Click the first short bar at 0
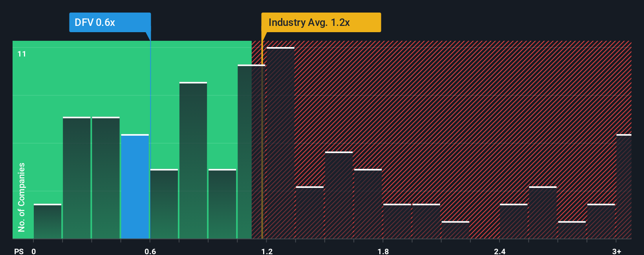 tap(48, 221)
